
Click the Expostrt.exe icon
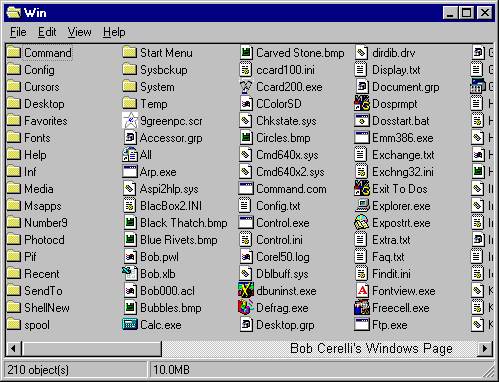362,222
